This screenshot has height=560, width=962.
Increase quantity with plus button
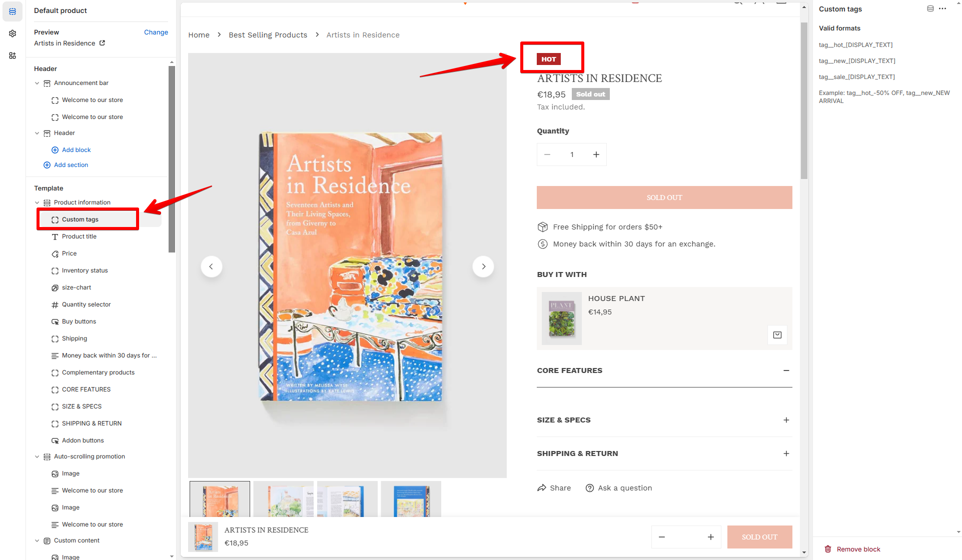596,154
